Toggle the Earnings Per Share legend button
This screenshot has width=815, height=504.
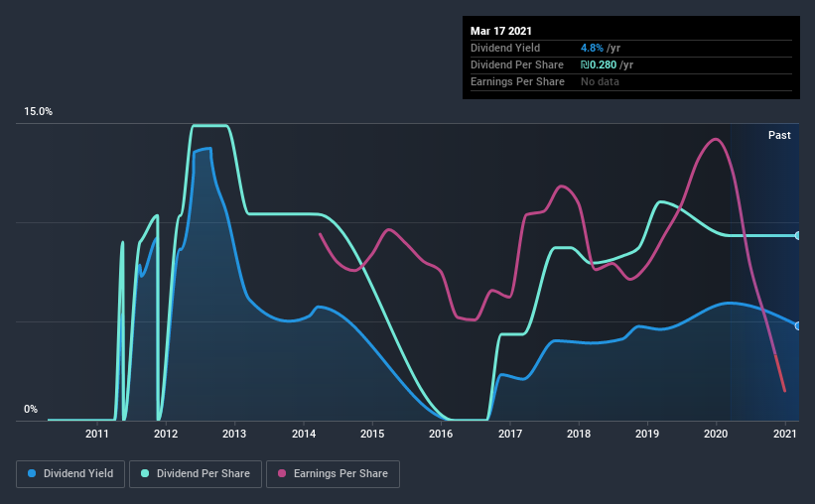[x=334, y=474]
